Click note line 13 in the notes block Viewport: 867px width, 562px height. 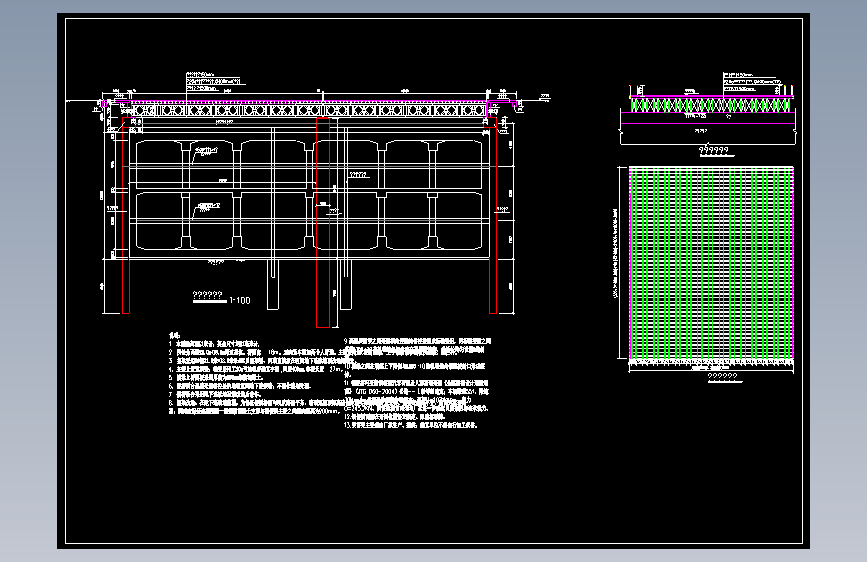coord(410,425)
